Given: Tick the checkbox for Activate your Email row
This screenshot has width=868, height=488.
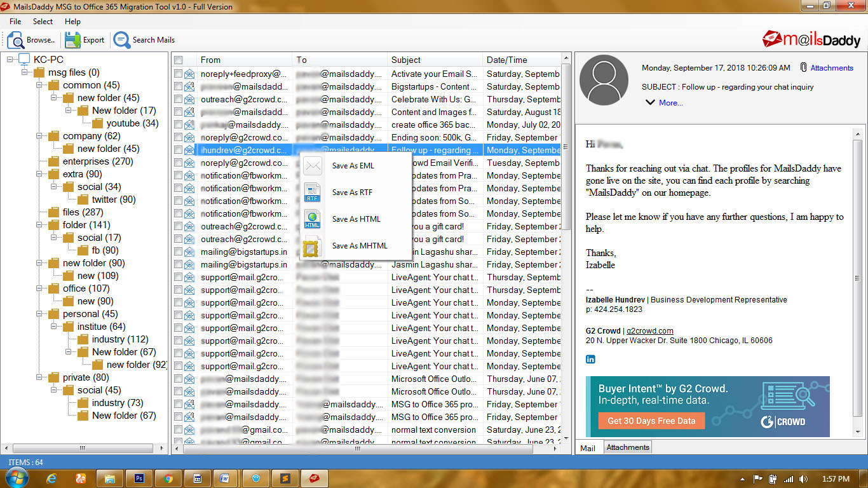Looking at the screenshot, I should tap(179, 74).
